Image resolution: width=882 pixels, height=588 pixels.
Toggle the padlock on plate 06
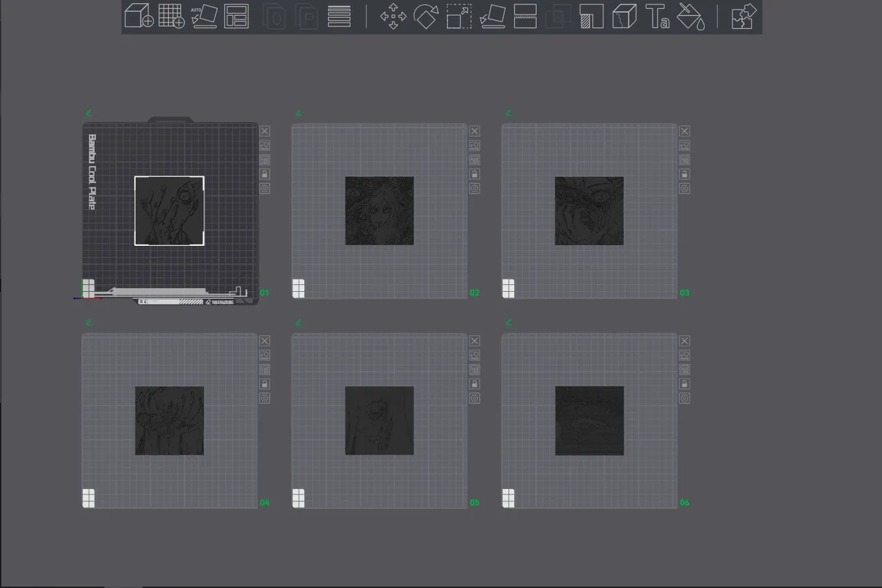point(684,384)
